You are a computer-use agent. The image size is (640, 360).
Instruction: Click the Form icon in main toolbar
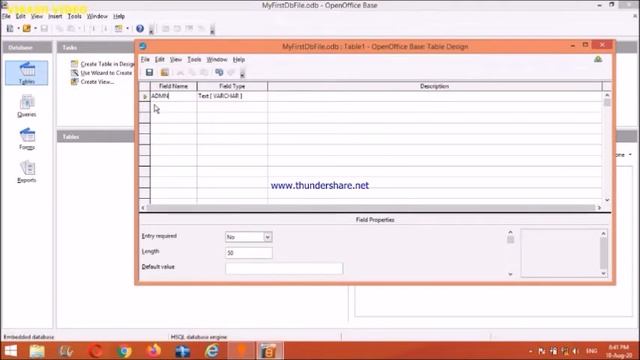(x=118, y=29)
